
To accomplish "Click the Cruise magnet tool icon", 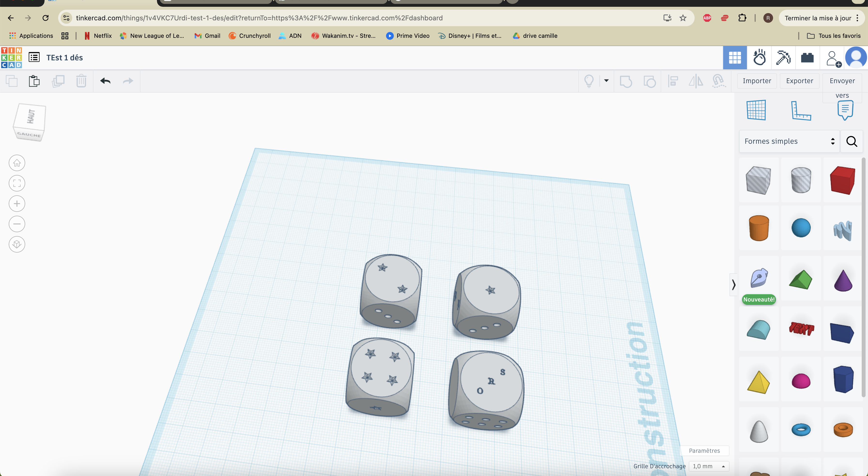I will coord(719,81).
